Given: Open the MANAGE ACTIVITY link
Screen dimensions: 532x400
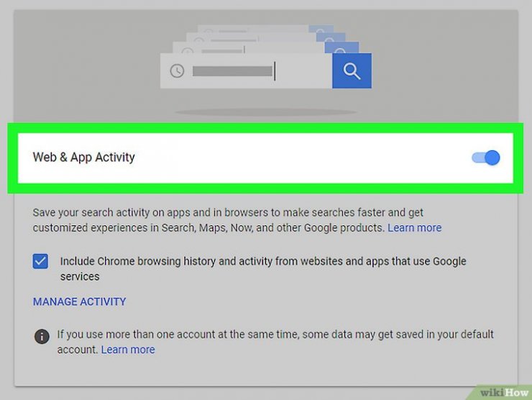Looking at the screenshot, I should point(79,301).
